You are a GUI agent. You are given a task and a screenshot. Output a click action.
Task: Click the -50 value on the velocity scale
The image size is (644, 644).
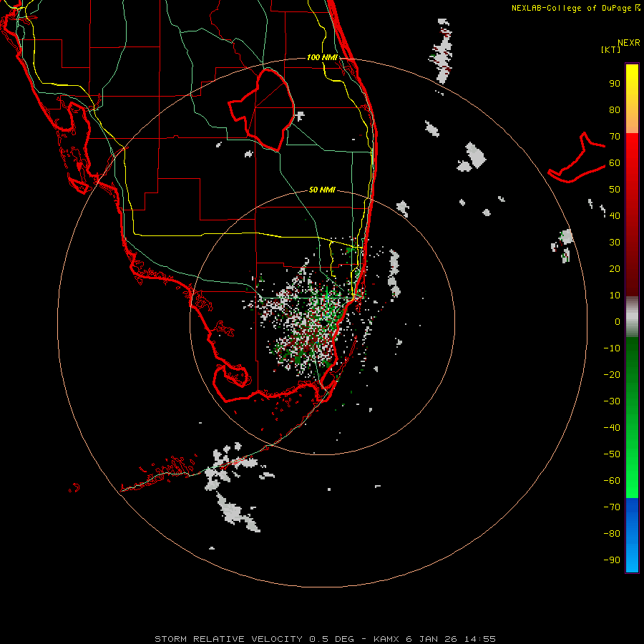click(x=612, y=454)
